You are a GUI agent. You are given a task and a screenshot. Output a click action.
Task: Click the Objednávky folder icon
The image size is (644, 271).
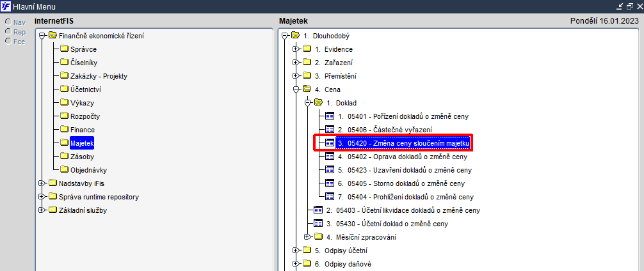(64, 170)
